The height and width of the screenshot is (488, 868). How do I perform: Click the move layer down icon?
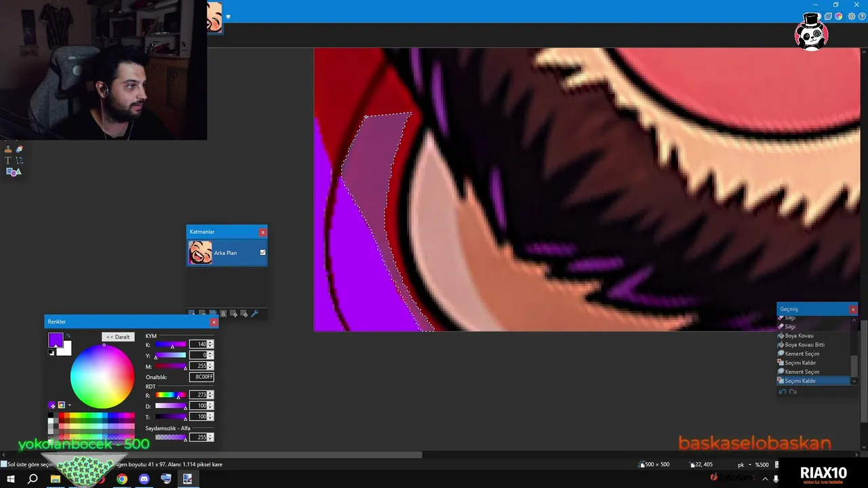point(244,314)
